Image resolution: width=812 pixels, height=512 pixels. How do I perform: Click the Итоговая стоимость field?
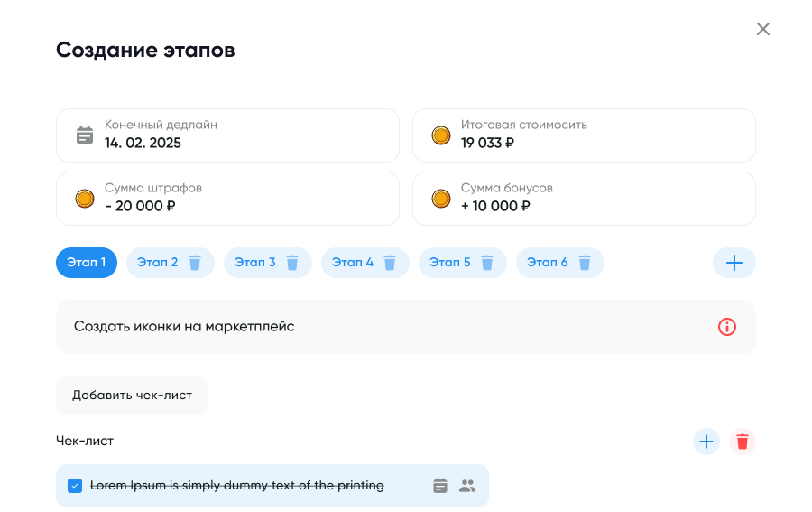pyautogui.click(x=584, y=135)
